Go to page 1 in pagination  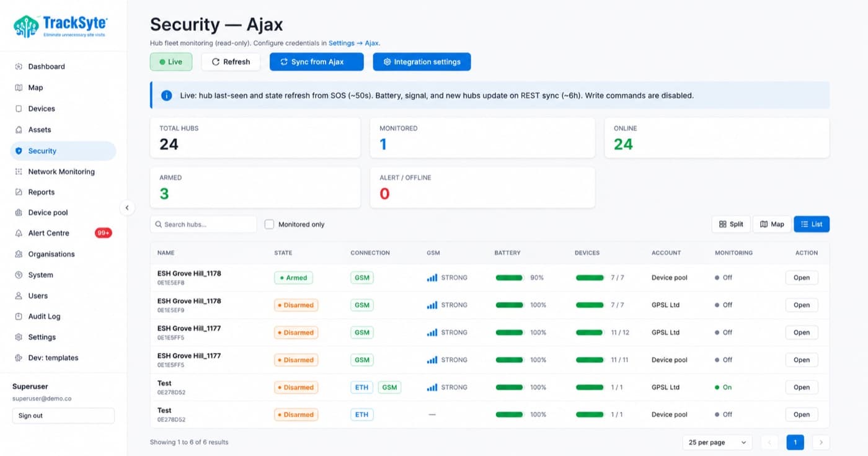(795, 442)
